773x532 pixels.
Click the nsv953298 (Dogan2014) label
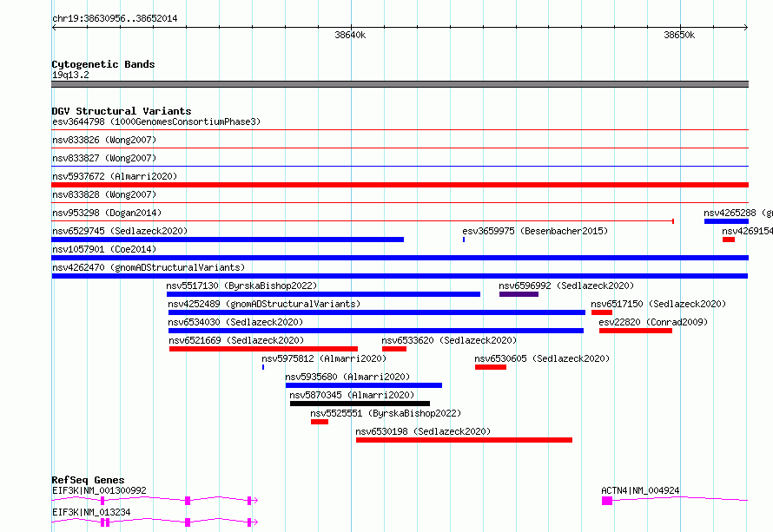[107, 213]
